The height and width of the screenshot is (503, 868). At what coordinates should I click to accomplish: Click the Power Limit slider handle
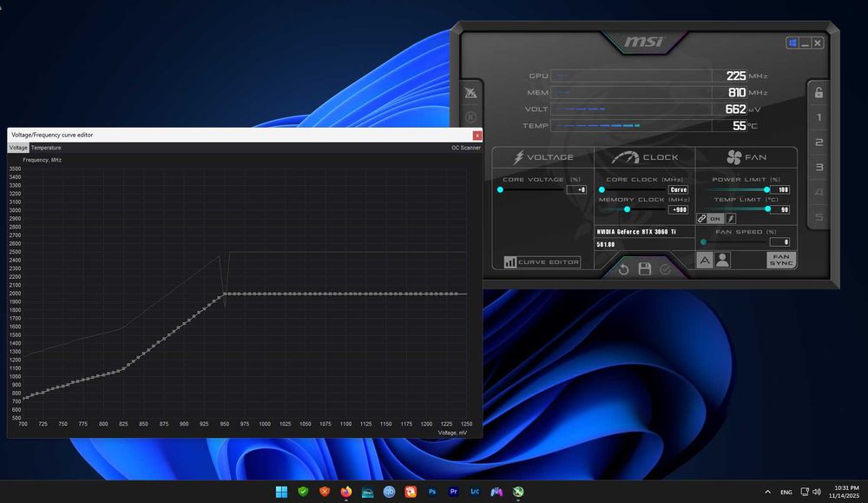point(766,189)
